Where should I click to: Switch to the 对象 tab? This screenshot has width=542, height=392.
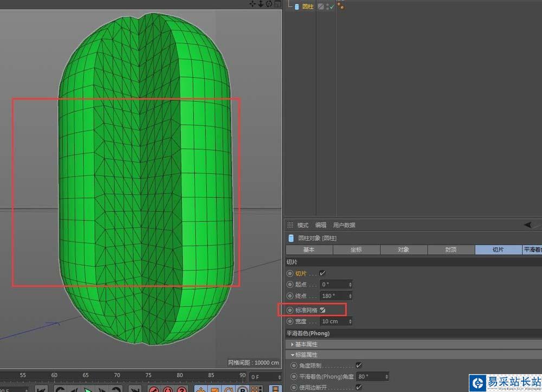[x=404, y=249]
